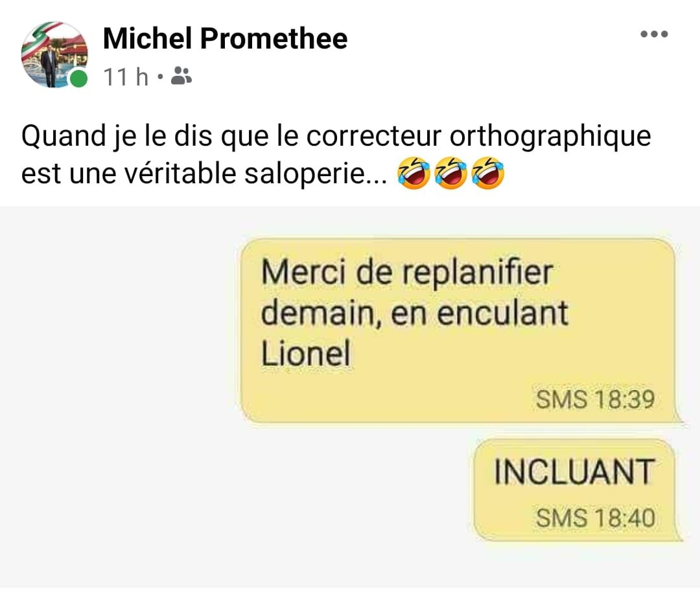Screen dimensions: 700x590
Task: Open the Michel Promethee profile name link
Action: point(225,39)
